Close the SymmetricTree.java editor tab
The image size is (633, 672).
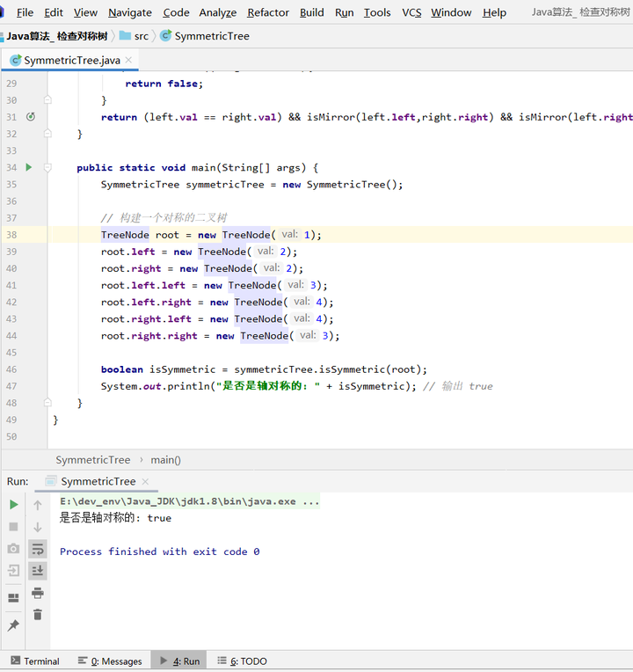(129, 61)
